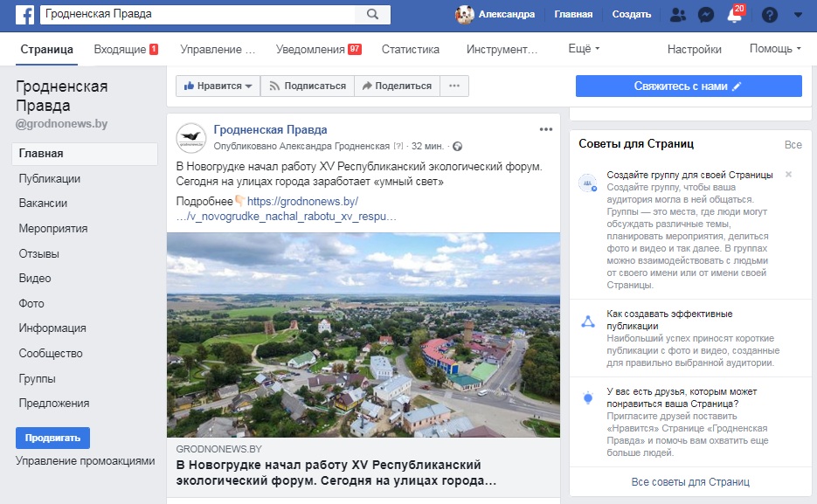Open Как создавать эффективные публикации tip

(669, 320)
